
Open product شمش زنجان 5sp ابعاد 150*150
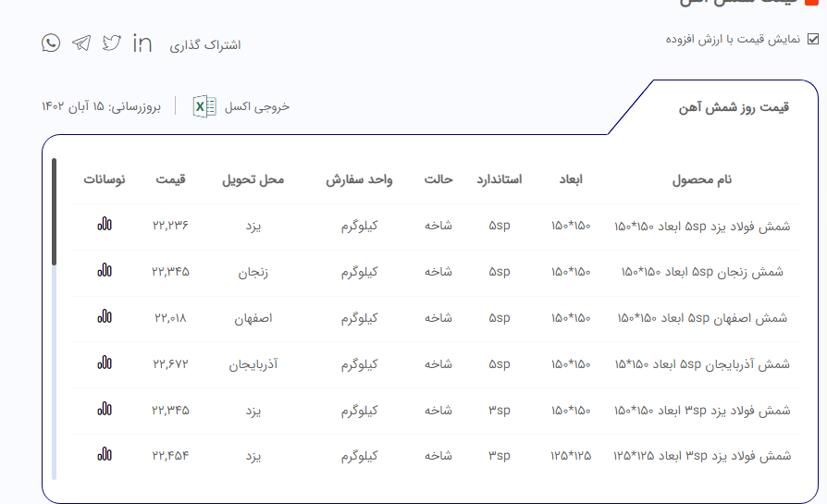(702, 271)
